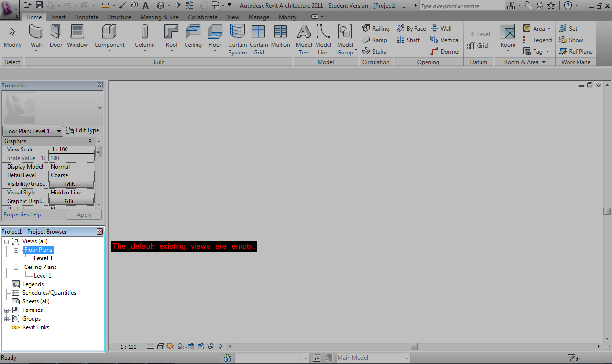Start the Railing tool
Image resolution: width=612 pixels, height=364 pixels.
(x=376, y=29)
